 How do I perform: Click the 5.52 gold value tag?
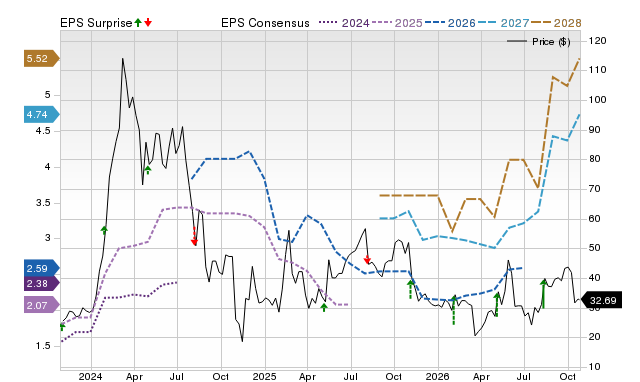point(42,58)
